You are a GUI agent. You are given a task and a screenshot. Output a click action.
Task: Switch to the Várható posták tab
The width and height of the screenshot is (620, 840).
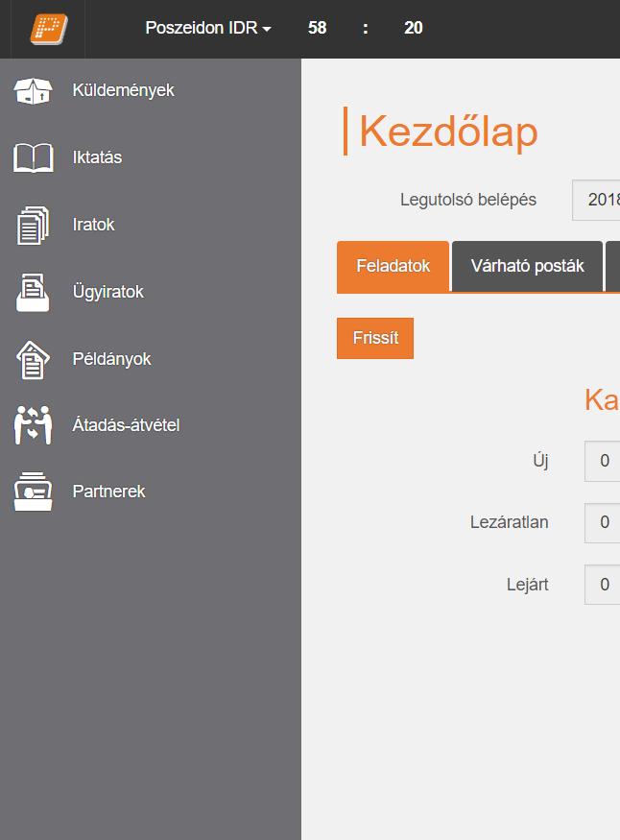527,266
